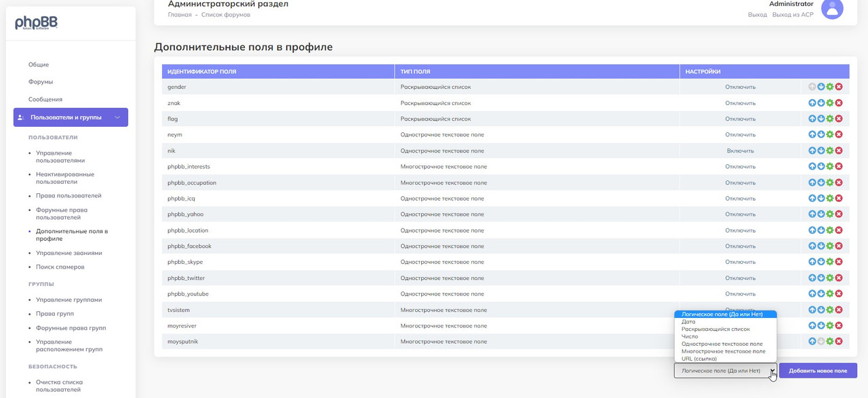
Task: Edit the flag field via gear icon
Action: (830, 119)
